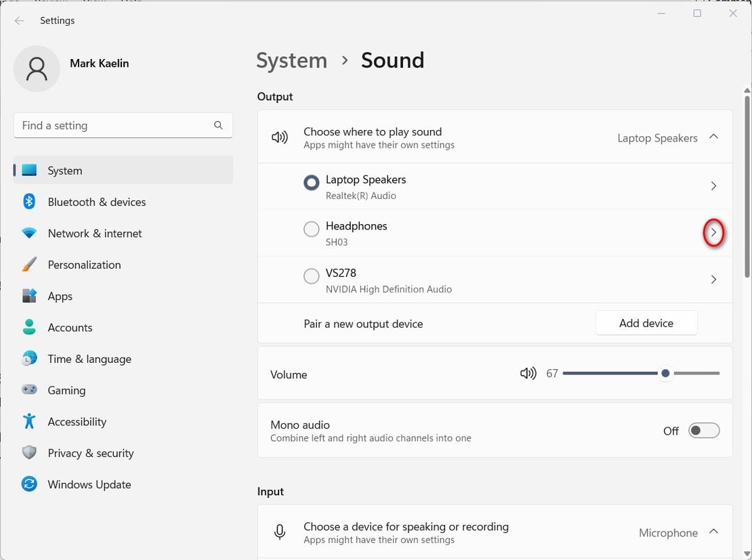
Task: Click the speaker icon beside Choose where to play sound
Action: coord(280,137)
